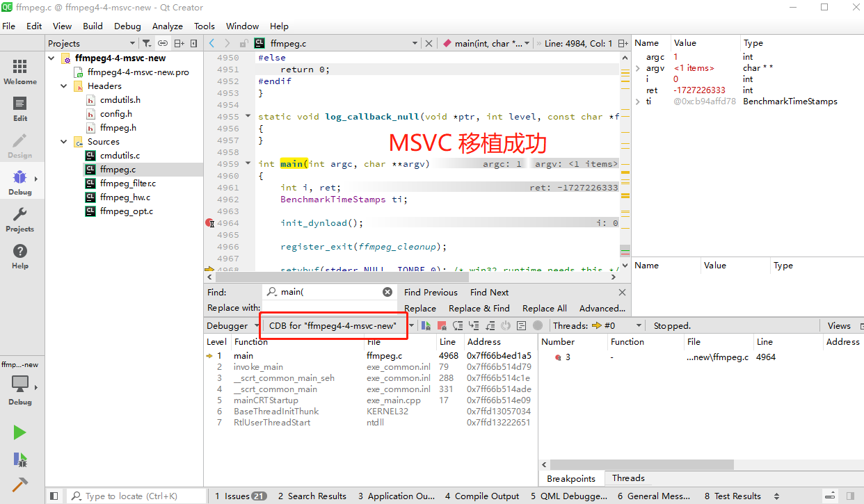Toggle progress details in status bar
The height and width of the screenshot is (504, 864).
click(830, 496)
